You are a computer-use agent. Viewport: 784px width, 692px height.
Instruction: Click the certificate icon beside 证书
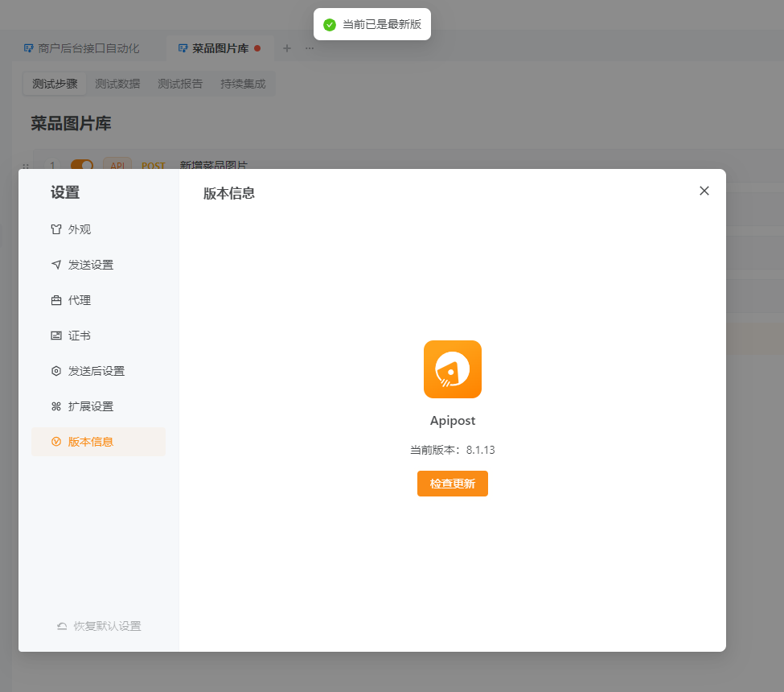click(56, 336)
